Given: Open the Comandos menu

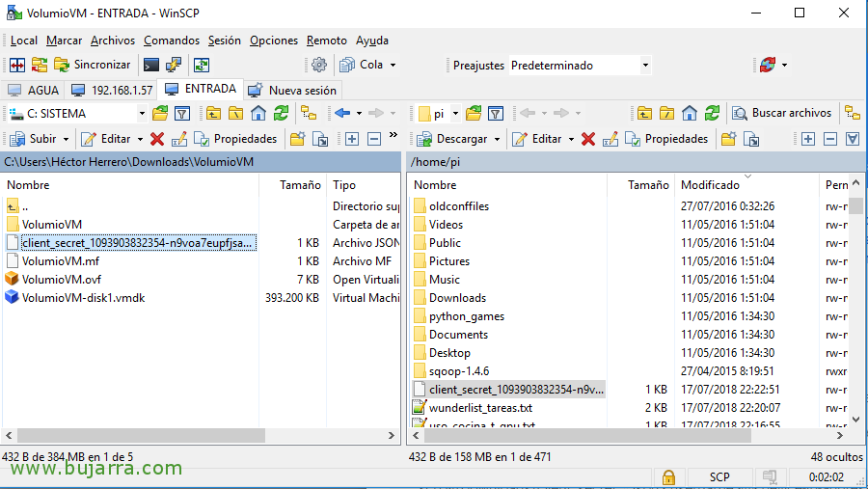Looking at the screenshot, I should click(x=171, y=41).
